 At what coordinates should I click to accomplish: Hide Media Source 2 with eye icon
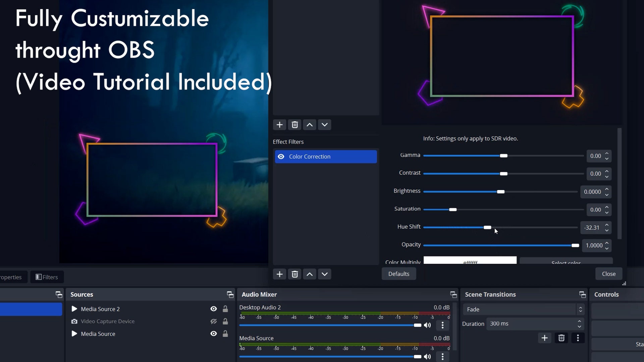click(213, 309)
